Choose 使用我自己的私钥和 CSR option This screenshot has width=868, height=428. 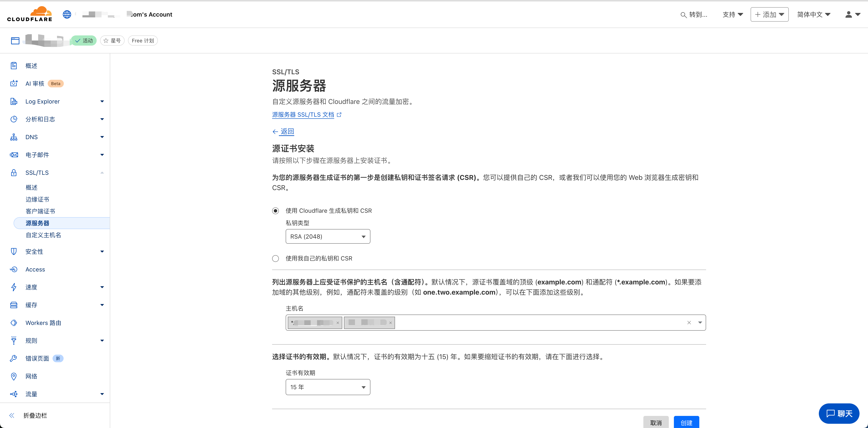(275, 258)
